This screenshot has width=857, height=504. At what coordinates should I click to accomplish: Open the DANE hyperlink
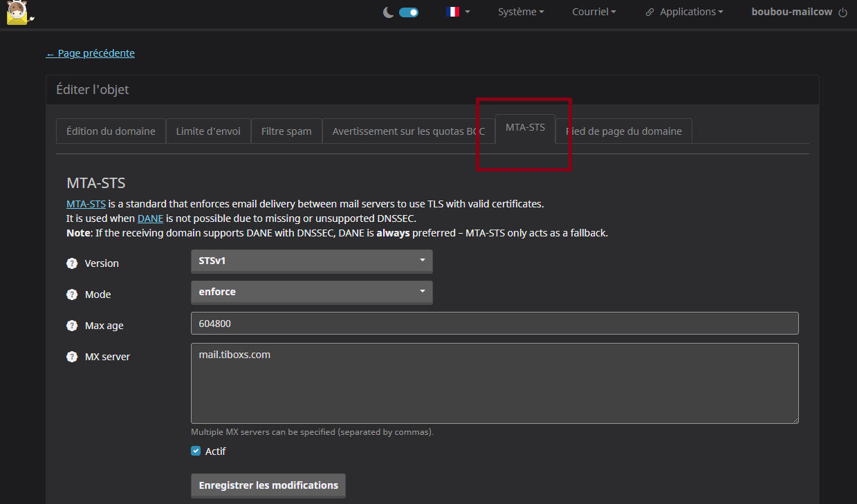coord(150,218)
